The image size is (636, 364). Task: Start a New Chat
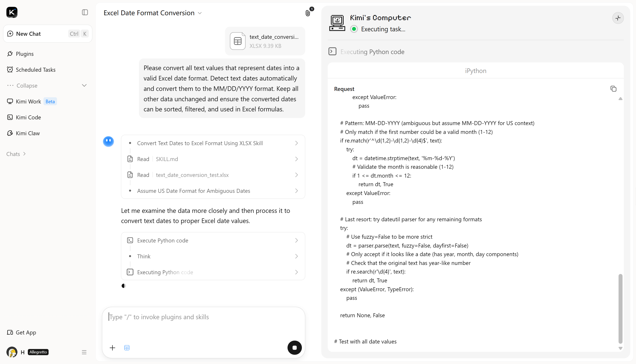(47, 34)
